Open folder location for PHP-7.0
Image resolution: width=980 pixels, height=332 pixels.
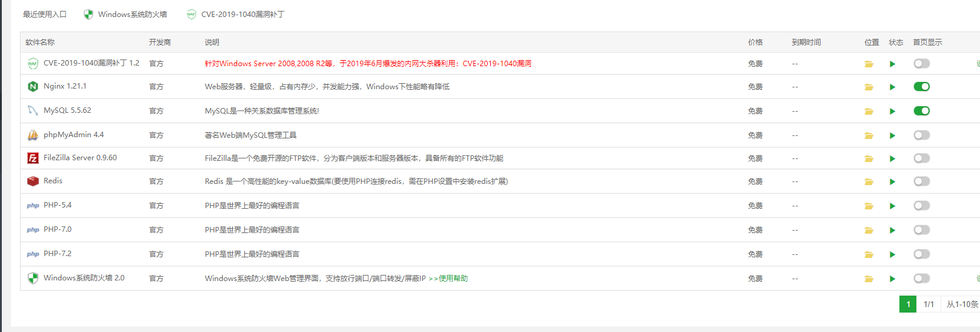point(868,230)
